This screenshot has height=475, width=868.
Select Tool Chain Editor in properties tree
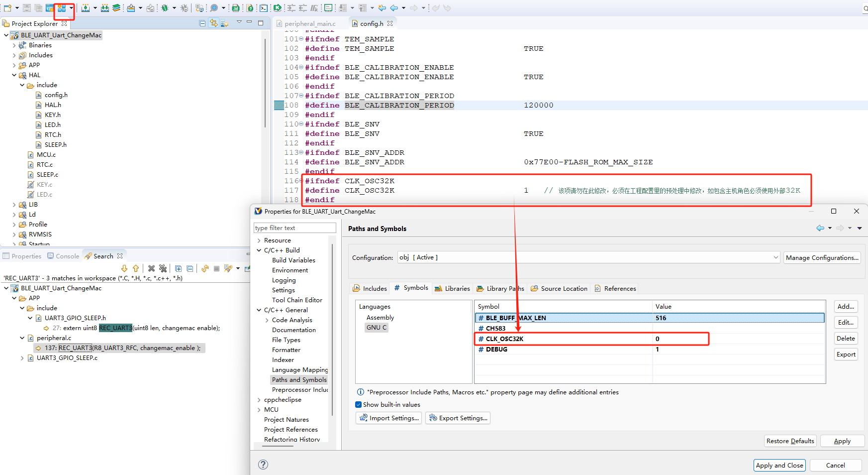pos(297,300)
